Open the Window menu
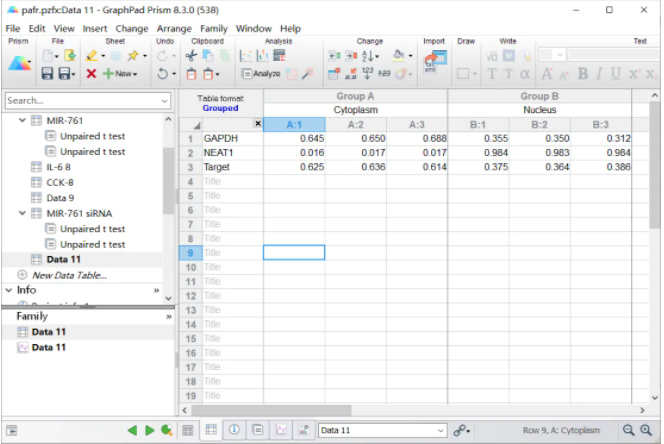The width and height of the screenshot is (664, 444). click(x=254, y=28)
